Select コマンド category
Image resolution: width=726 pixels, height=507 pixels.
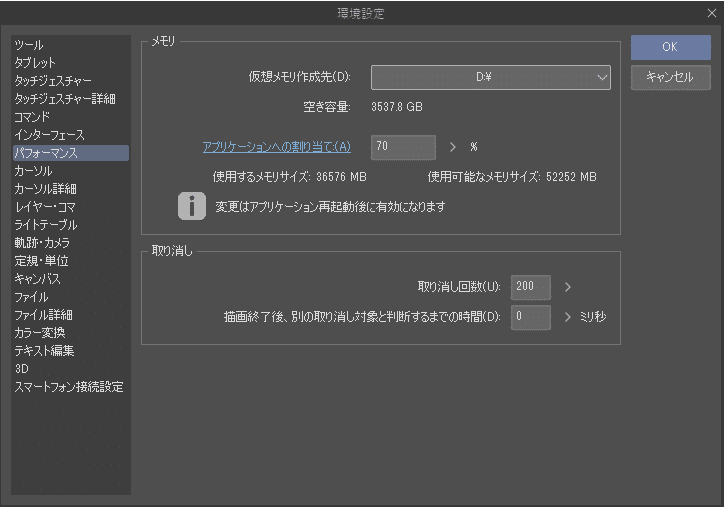[71, 117]
